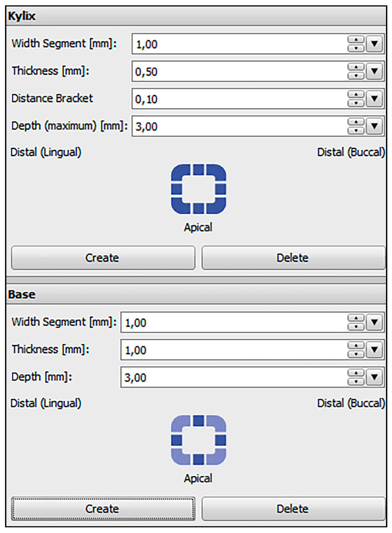Toggle the bottom center apical segment of the Kylix diagram
The width and height of the screenshot is (392, 533).
(x=198, y=208)
